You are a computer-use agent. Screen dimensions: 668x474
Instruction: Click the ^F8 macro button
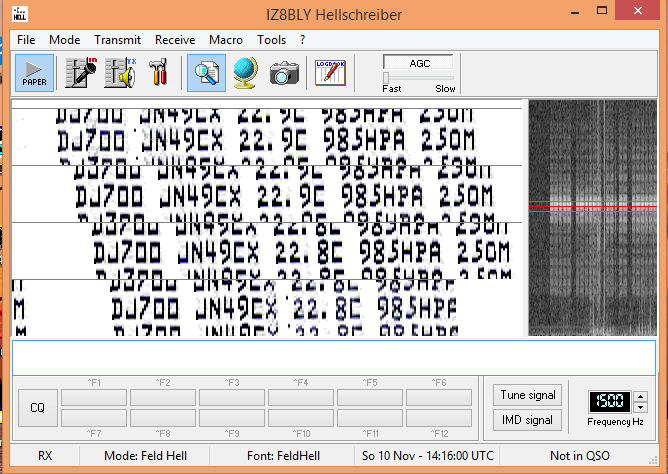(x=163, y=418)
